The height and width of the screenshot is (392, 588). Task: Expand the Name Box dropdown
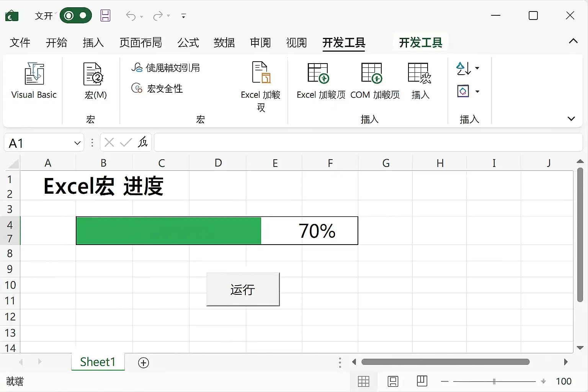click(77, 143)
